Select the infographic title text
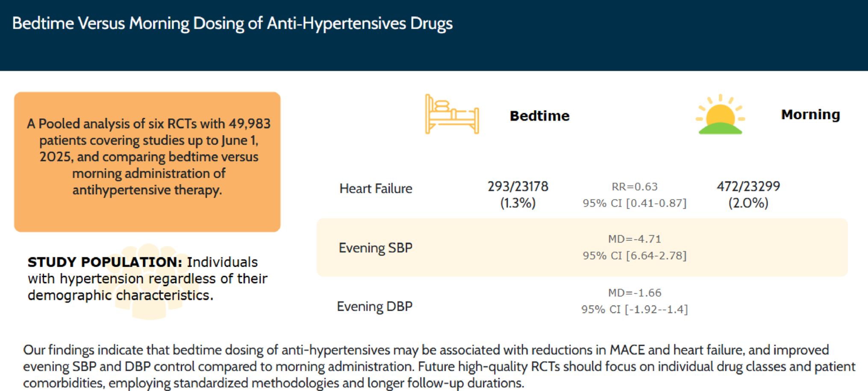 [x=232, y=23]
